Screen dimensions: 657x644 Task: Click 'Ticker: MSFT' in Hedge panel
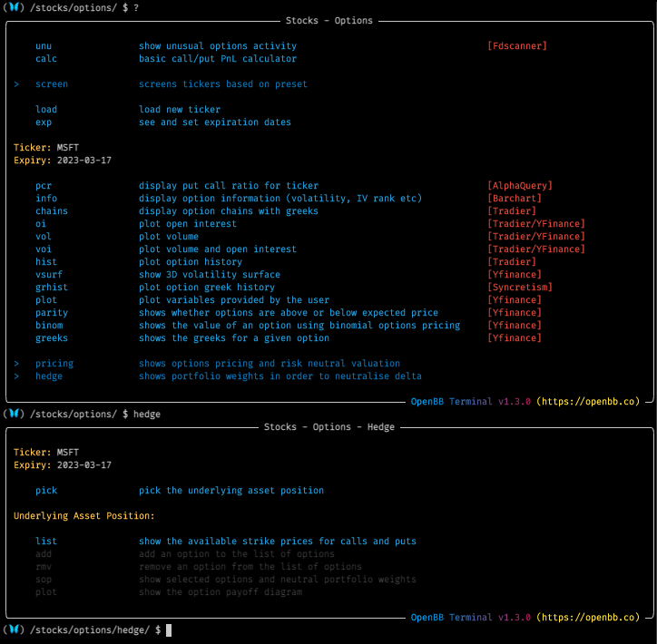click(x=46, y=453)
